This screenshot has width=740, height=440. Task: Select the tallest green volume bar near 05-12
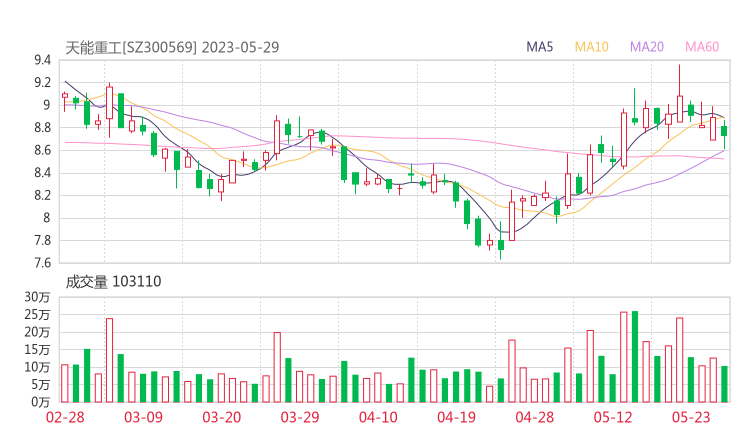(635, 357)
